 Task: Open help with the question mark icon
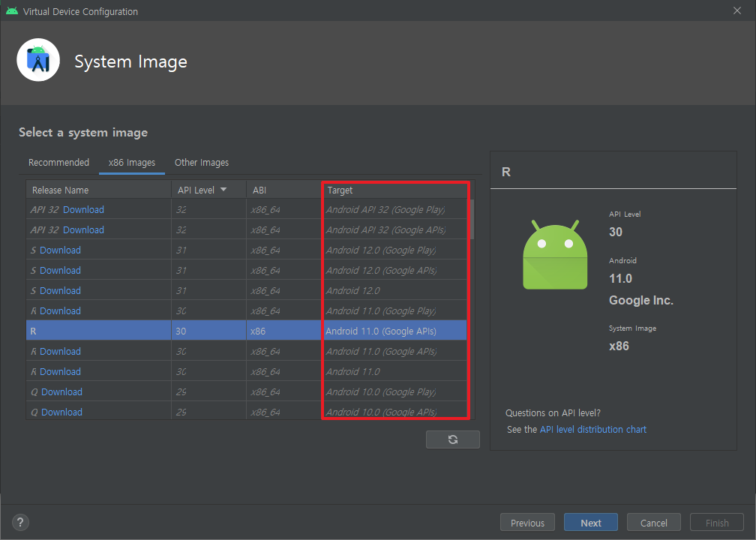click(x=20, y=522)
